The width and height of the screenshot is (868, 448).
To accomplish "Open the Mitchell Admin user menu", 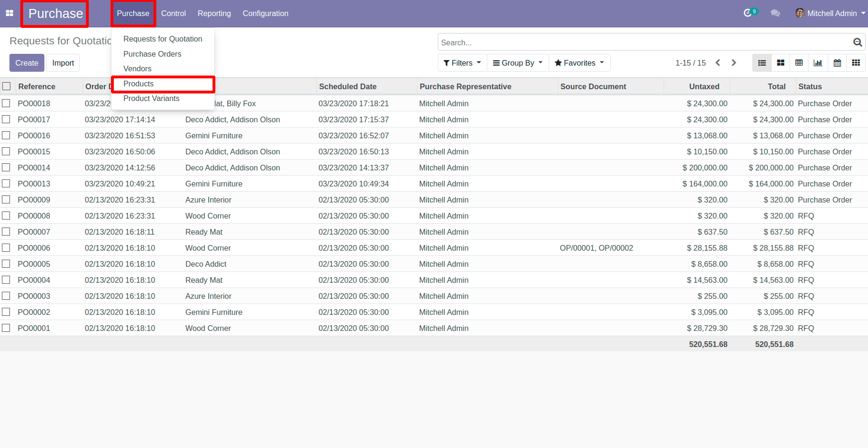I will click(x=830, y=13).
